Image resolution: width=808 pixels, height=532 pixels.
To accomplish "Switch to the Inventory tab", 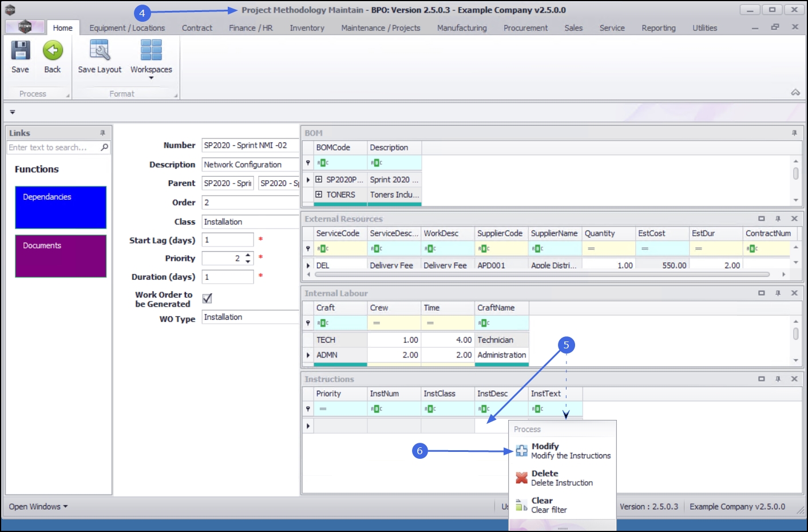I will click(307, 27).
